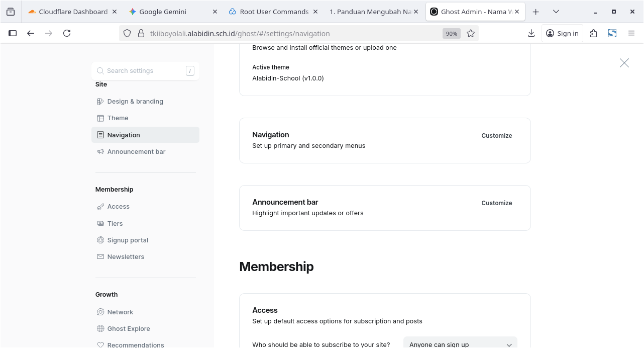
Task: Click the Tiers icon in sidebar
Action: [x=100, y=224]
